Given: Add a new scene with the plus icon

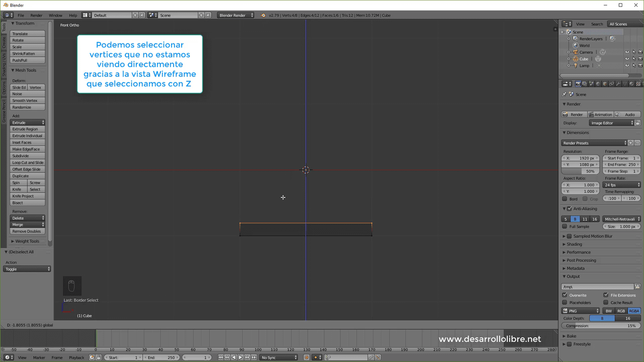Looking at the screenshot, I should (x=201, y=15).
